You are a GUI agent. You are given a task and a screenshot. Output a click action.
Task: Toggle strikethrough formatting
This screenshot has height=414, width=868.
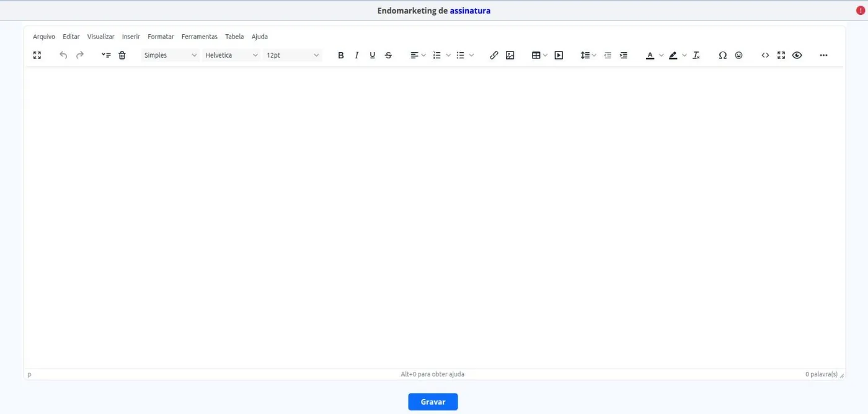click(x=388, y=55)
